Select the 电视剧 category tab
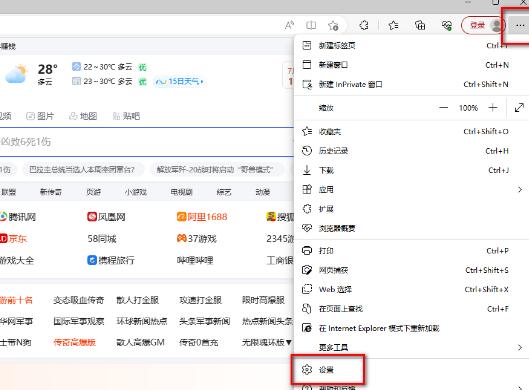The height and width of the screenshot is (390, 529). click(182, 192)
